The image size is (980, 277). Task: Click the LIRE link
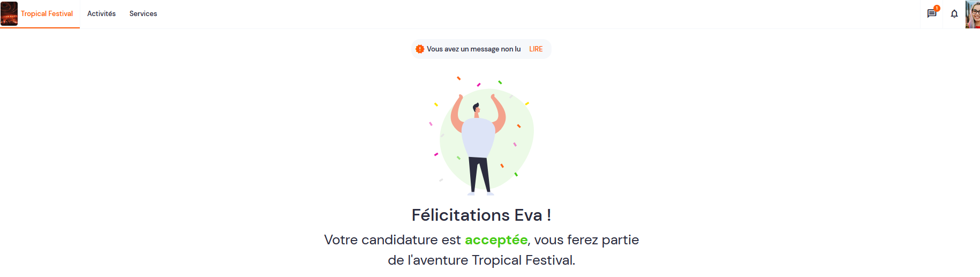tap(536, 49)
